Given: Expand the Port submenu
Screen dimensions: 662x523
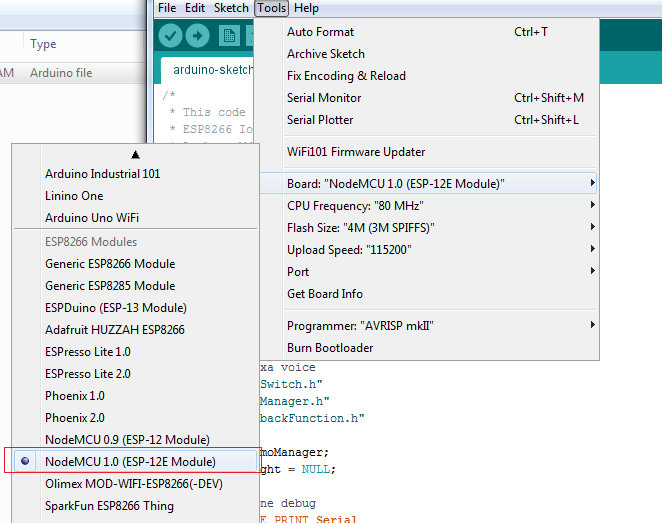Looking at the screenshot, I should [440, 271].
